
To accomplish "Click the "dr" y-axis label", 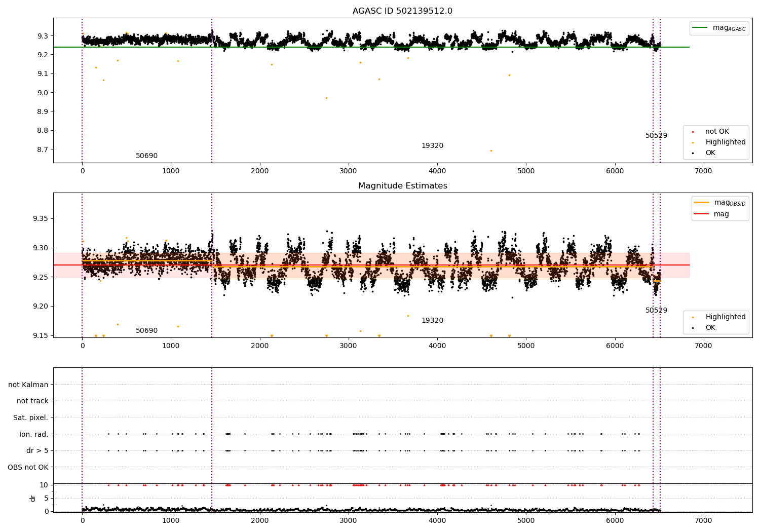I will pos(33,498).
